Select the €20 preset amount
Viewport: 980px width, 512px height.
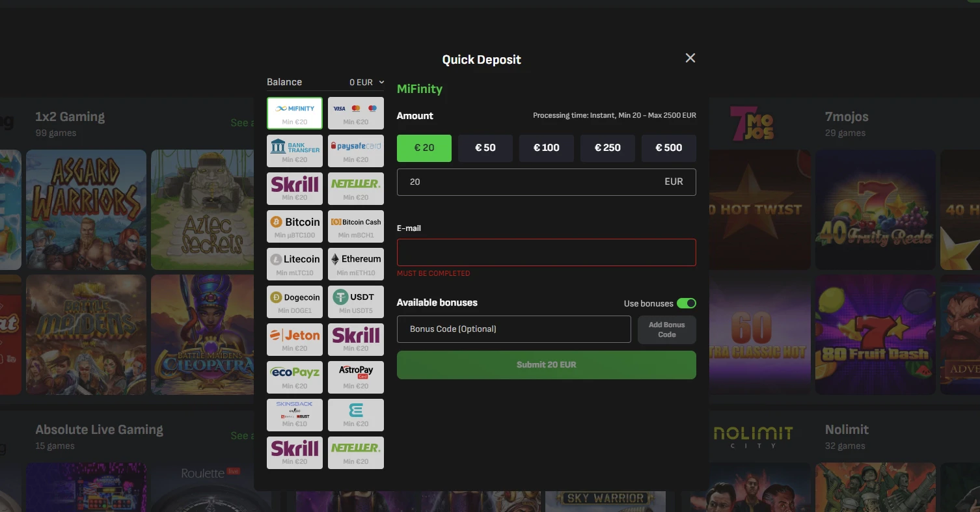424,148
